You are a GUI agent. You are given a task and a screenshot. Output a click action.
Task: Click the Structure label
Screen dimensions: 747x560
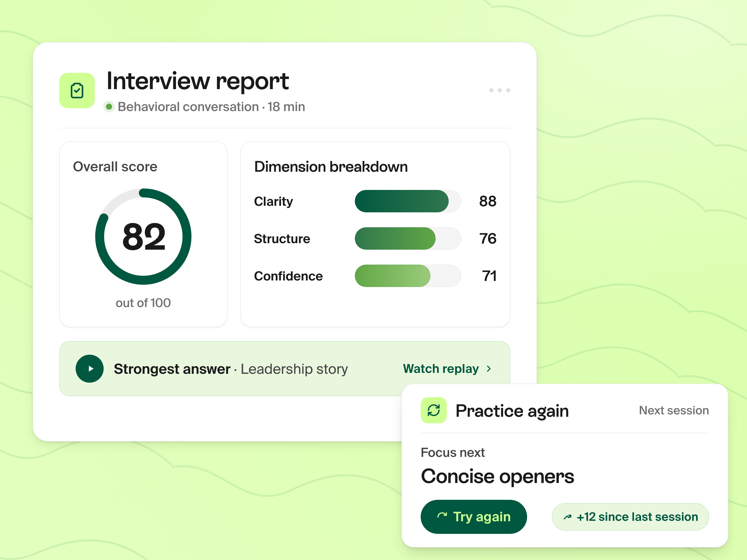pyautogui.click(x=282, y=239)
